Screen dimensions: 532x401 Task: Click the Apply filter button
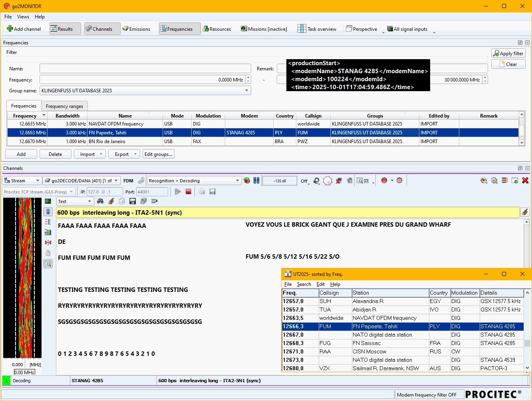click(x=508, y=54)
